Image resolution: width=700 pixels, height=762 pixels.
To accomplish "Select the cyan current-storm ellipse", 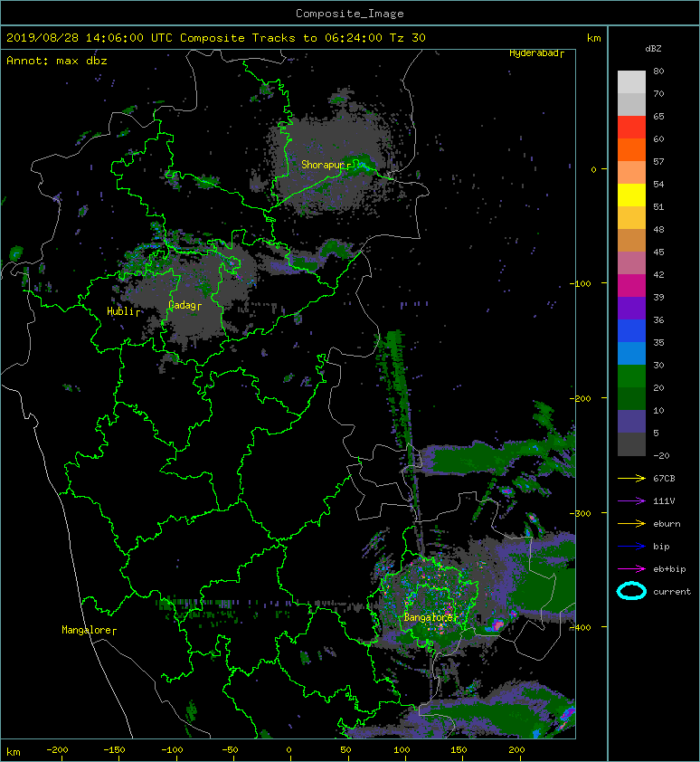I will 631,592.
